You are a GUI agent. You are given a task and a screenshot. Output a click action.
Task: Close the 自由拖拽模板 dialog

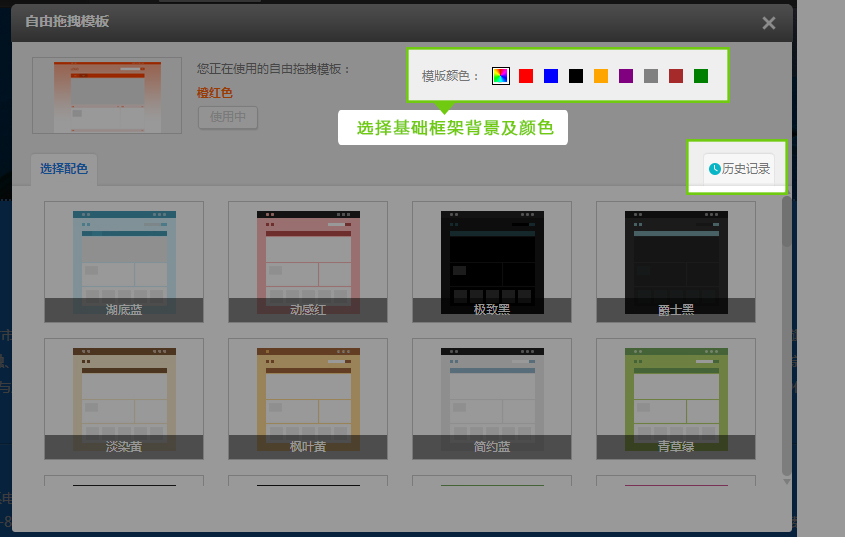[x=768, y=23]
